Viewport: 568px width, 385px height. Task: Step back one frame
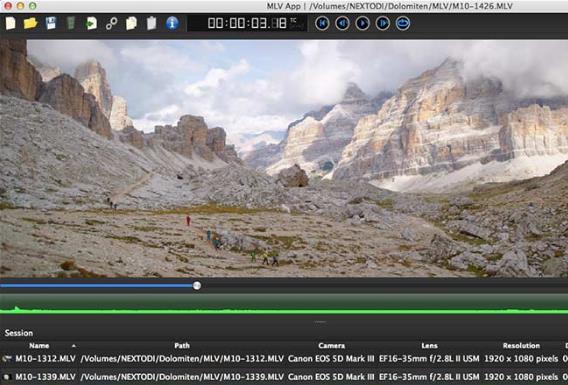[342, 24]
